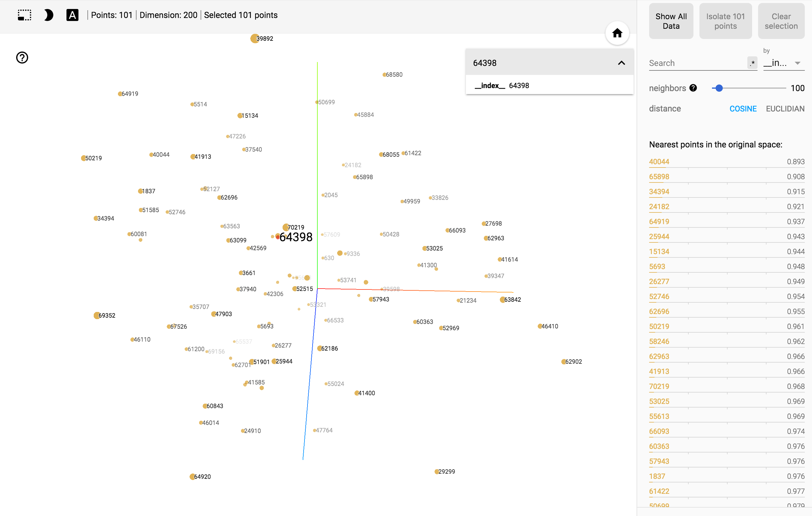Screen dimensions: 812x516
Task: Select EUCLIDIAN distance metric
Action: (x=785, y=109)
